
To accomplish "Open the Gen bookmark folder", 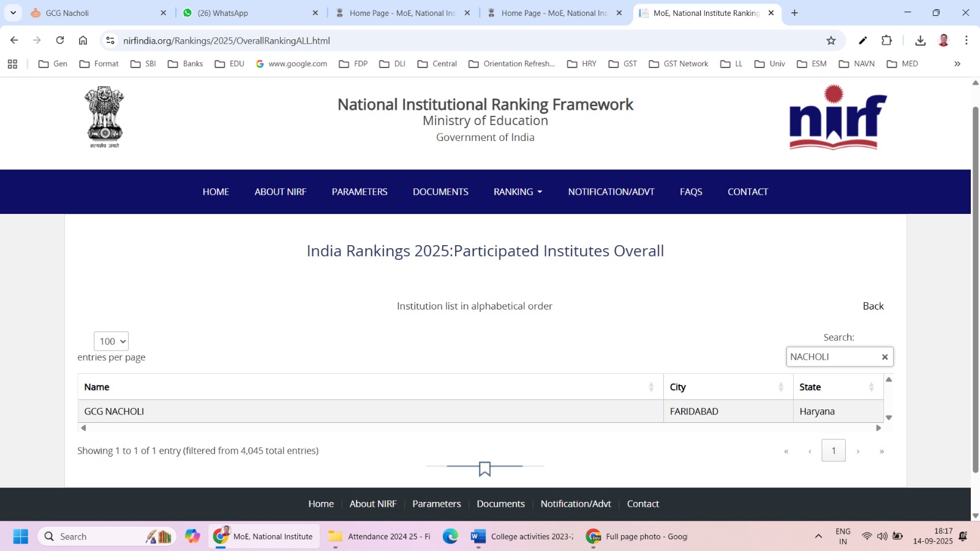I will point(53,64).
